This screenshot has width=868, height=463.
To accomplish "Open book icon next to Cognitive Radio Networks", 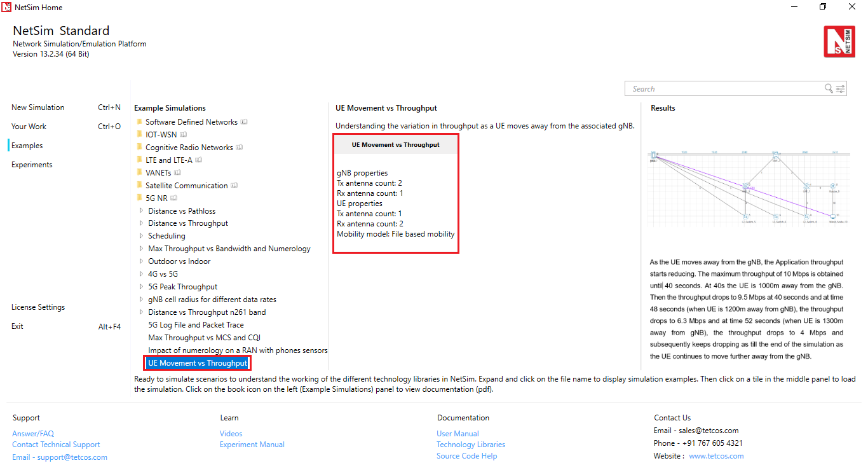I will pyautogui.click(x=240, y=148).
